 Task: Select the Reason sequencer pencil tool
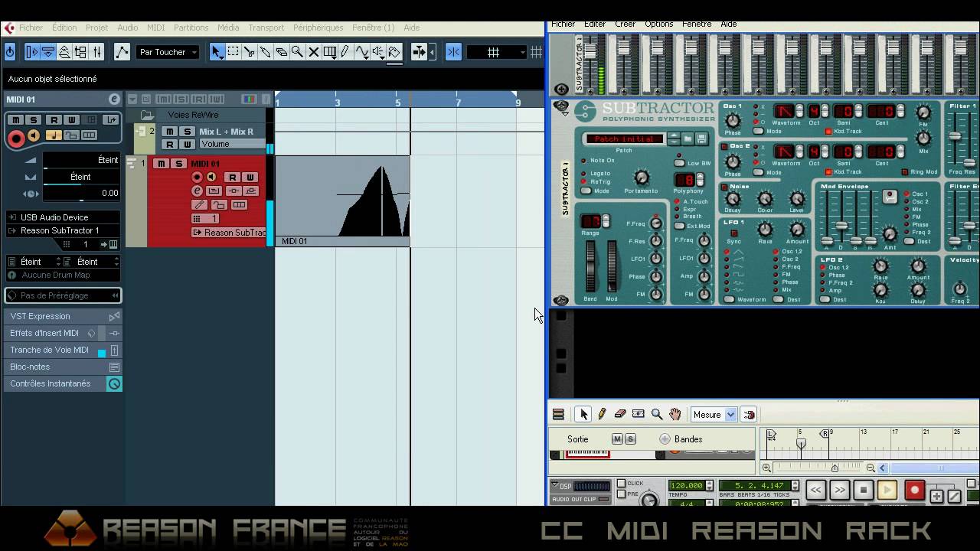pyautogui.click(x=602, y=414)
